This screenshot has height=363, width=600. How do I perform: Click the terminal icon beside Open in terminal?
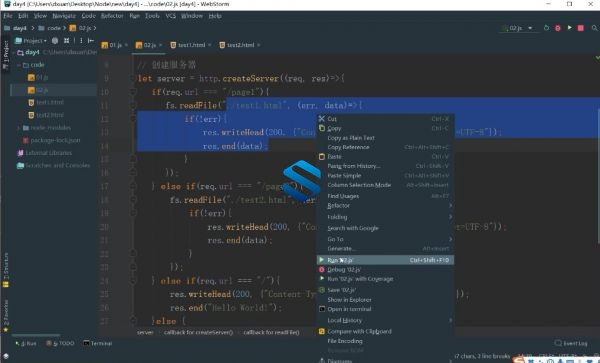point(322,309)
